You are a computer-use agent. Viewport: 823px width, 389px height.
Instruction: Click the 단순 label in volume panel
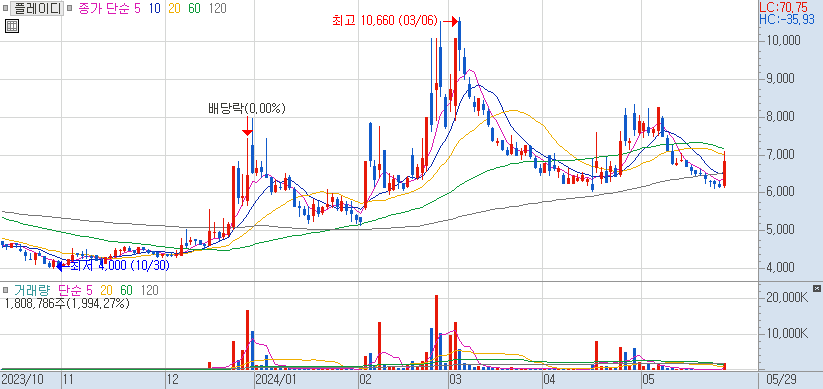click(x=69, y=290)
